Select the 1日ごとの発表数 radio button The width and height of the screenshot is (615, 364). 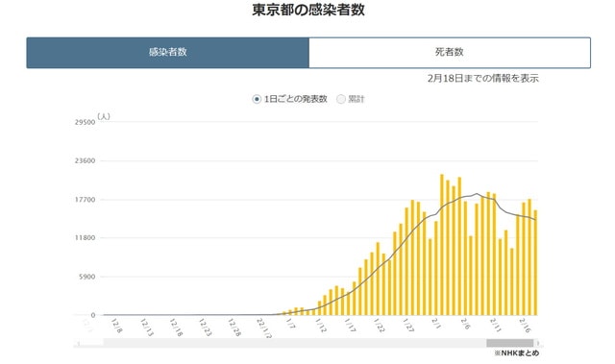coord(257,99)
